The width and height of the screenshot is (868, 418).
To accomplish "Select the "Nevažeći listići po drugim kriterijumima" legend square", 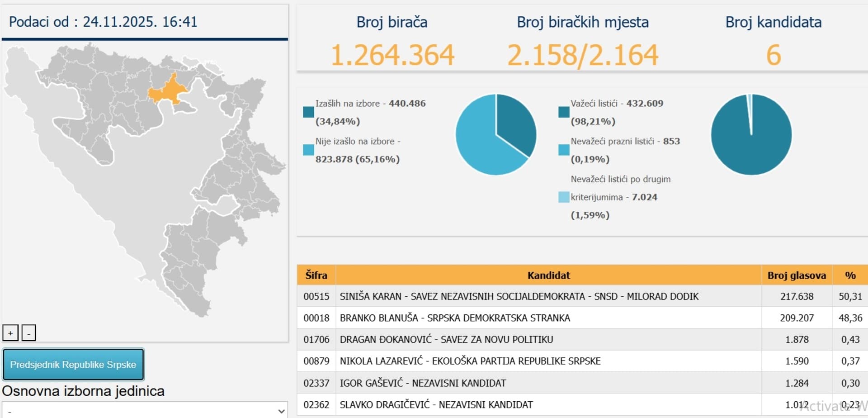I will [x=563, y=197].
